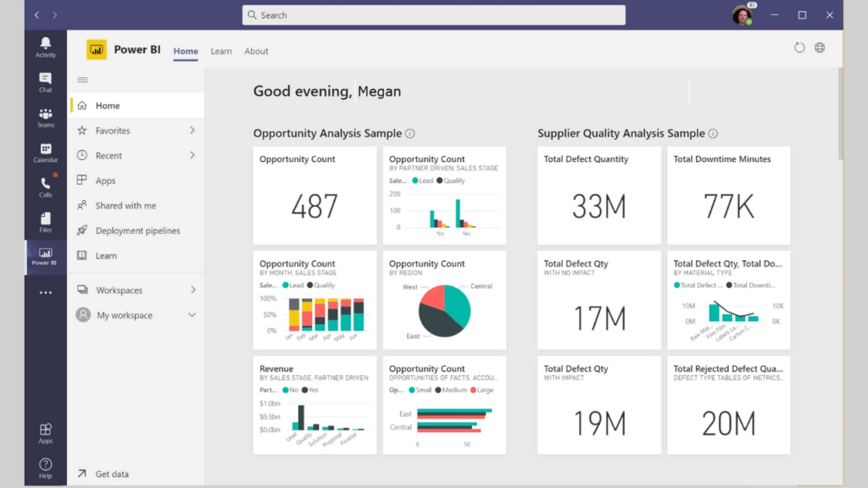Switch to Home tab
The width and height of the screenshot is (868, 488).
click(x=186, y=51)
